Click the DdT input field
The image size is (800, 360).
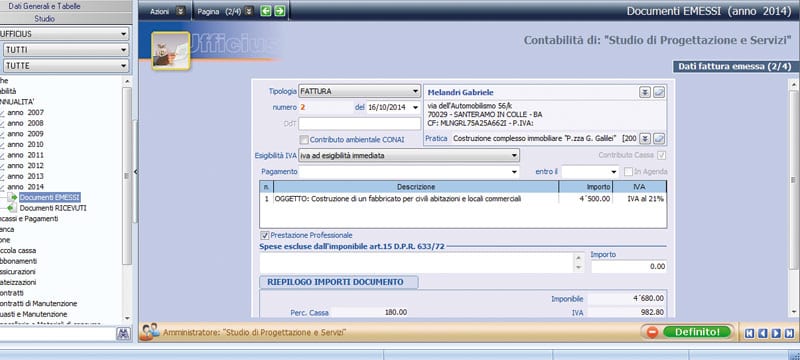coord(360,123)
